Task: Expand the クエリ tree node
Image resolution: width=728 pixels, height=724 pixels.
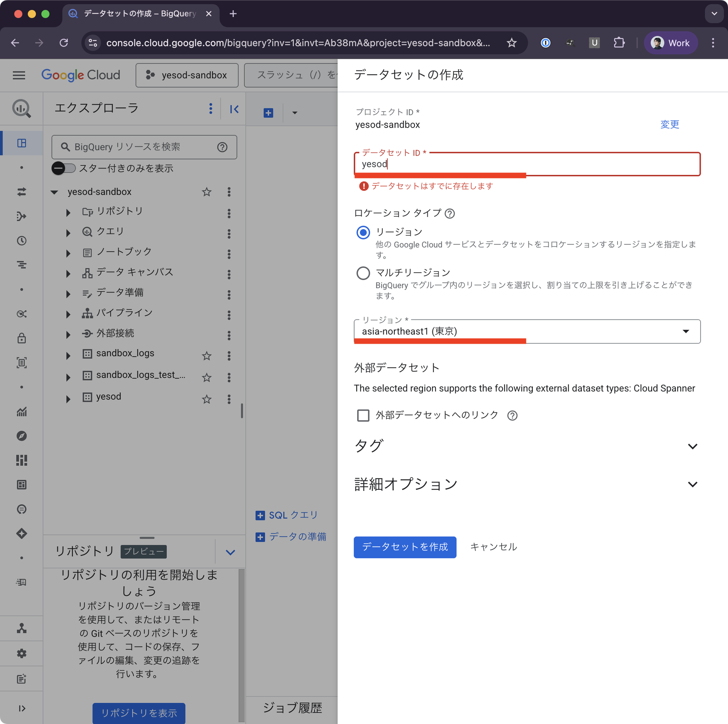Action: point(68,233)
